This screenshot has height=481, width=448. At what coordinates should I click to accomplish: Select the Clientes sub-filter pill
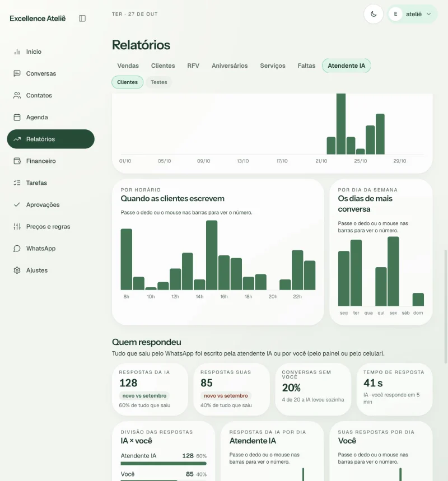coord(127,82)
